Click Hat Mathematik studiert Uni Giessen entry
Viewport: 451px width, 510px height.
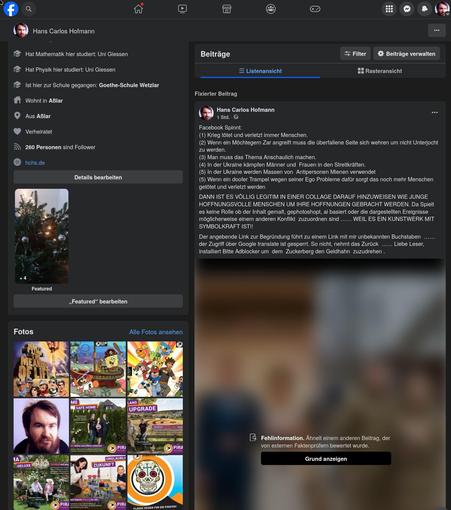(76, 54)
